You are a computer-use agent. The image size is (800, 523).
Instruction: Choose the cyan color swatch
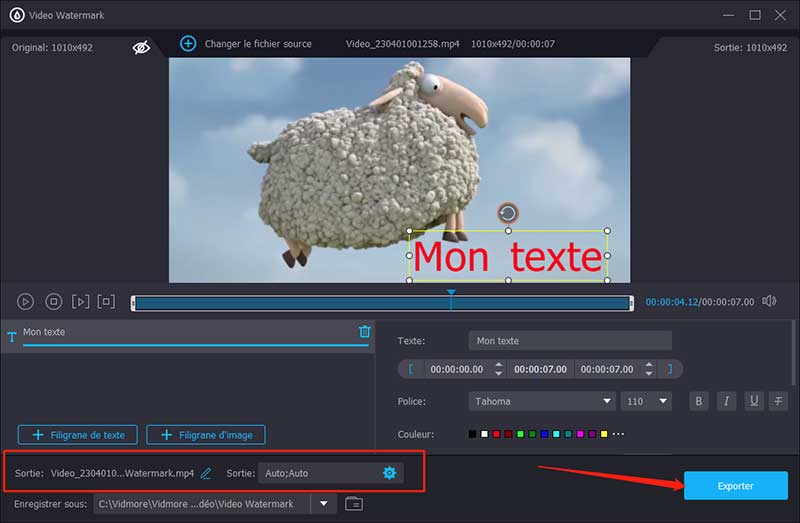coord(556,434)
